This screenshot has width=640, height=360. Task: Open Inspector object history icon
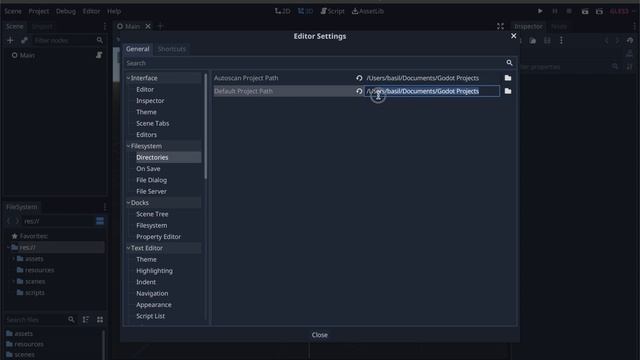click(630, 40)
